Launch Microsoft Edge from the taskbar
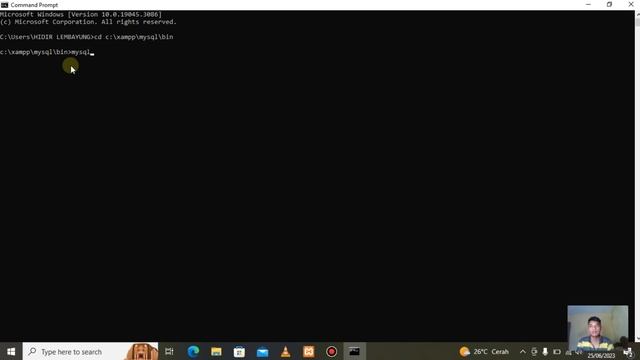This screenshot has height=360, width=640. click(193, 351)
